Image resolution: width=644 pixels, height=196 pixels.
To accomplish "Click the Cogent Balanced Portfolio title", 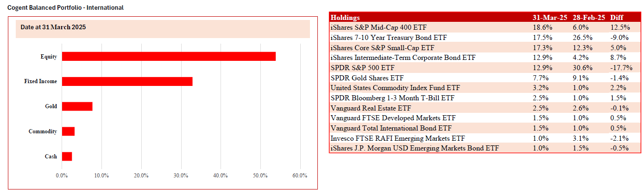I will pos(65,8).
